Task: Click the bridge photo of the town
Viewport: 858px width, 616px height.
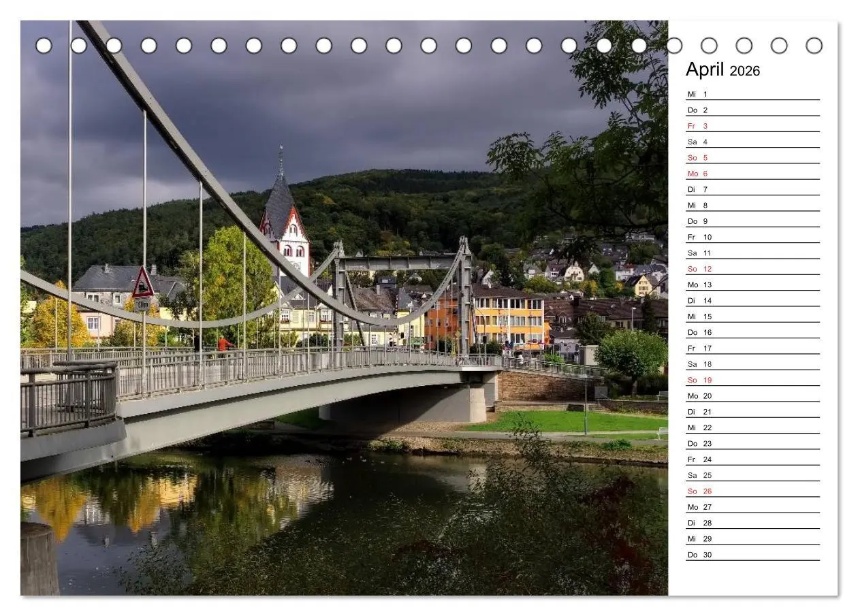Action: (344, 308)
